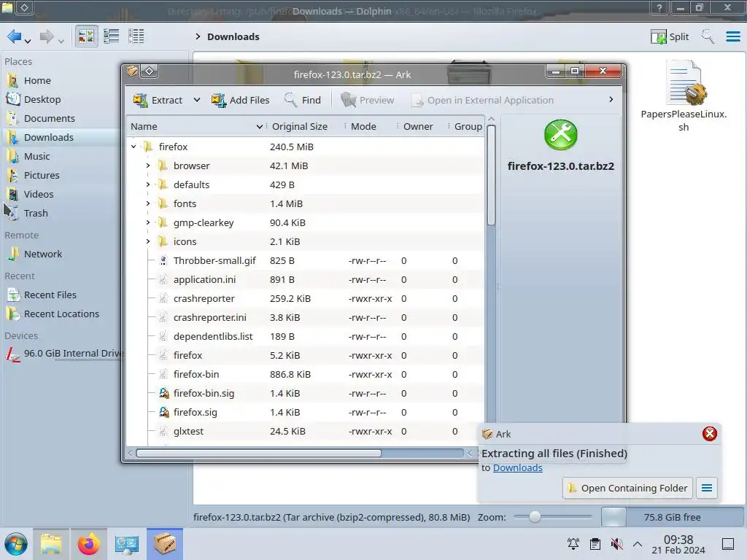Image resolution: width=747 pixels, height=560 pixels.
Task: Toggle Split view in Dolphin
Action: click(x=670, y=36)
